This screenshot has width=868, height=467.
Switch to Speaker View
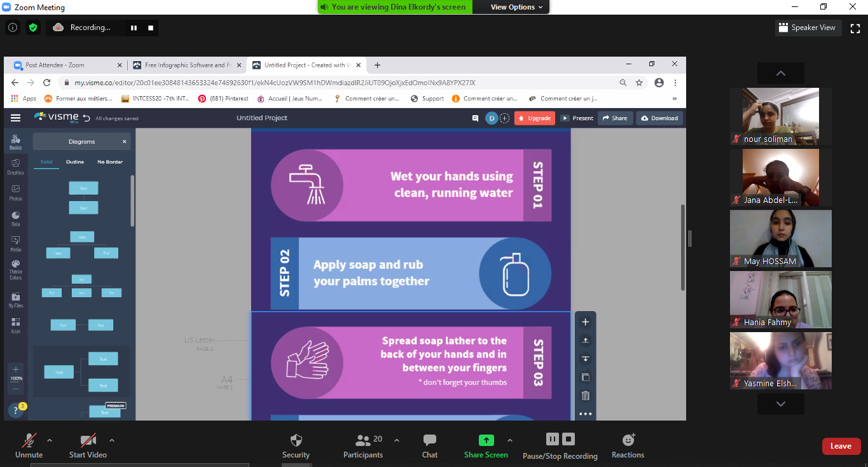pos(809,27)
